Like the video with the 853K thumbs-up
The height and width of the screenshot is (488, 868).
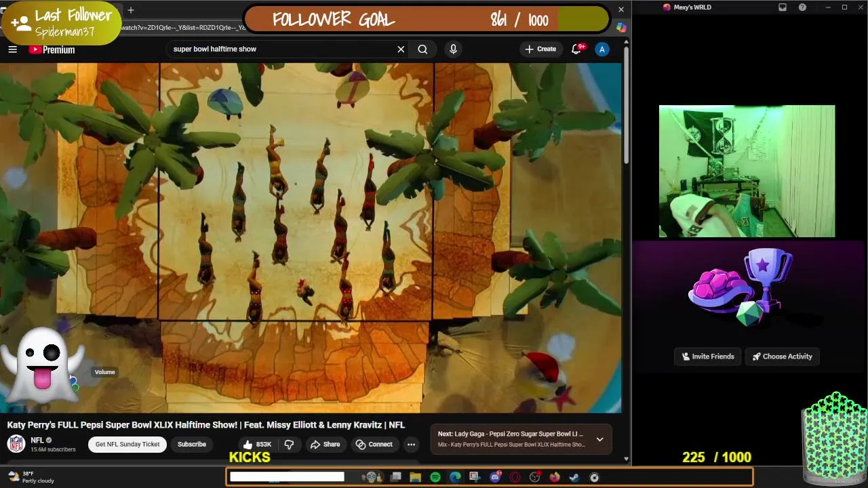point(258,444)
